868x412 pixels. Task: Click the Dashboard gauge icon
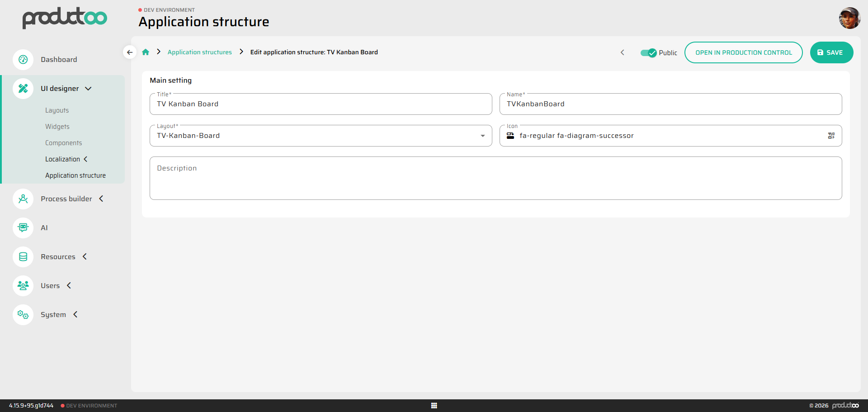(23, 60)
